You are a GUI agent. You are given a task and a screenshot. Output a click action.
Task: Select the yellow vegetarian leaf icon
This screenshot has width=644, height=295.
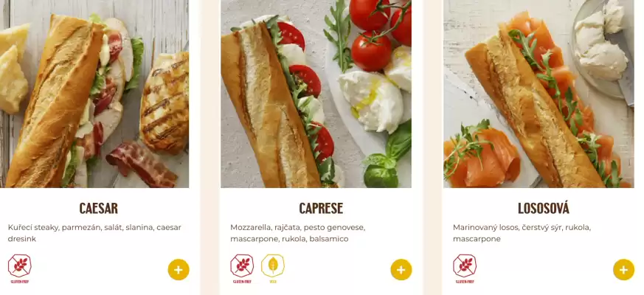pyautogui.click(x=273, y=269)
